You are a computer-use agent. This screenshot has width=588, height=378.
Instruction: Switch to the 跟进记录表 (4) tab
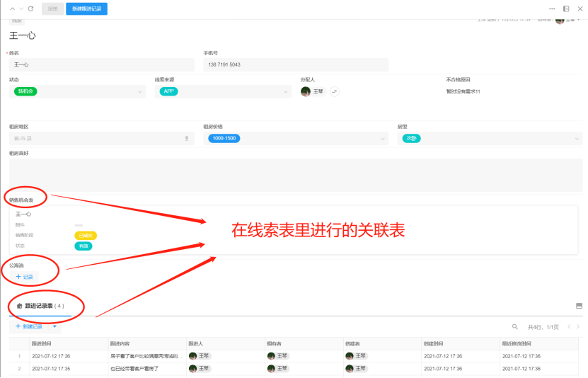40,306
